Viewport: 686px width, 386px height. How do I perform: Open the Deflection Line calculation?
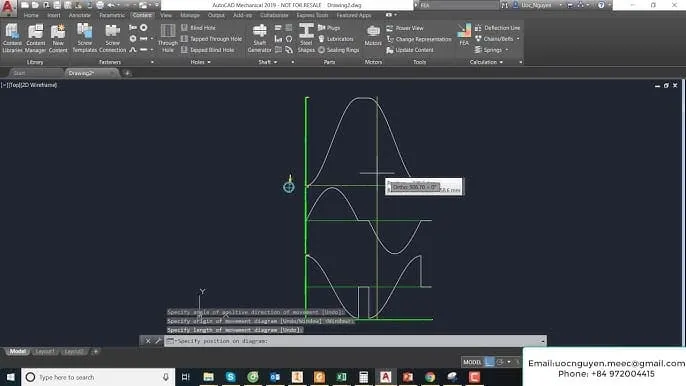pos(497,28)
